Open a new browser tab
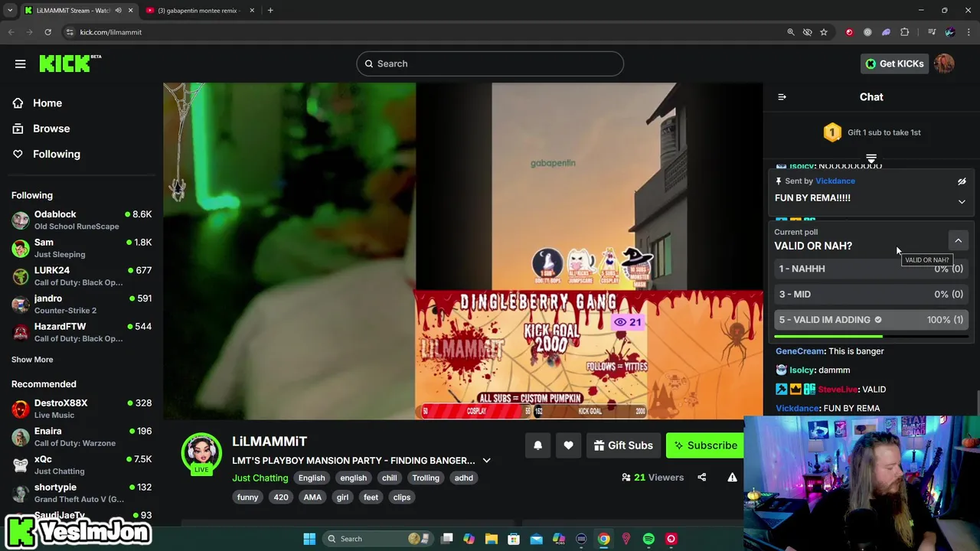The height and width of the screenshot is (551, 980). [x=270, y=10]
